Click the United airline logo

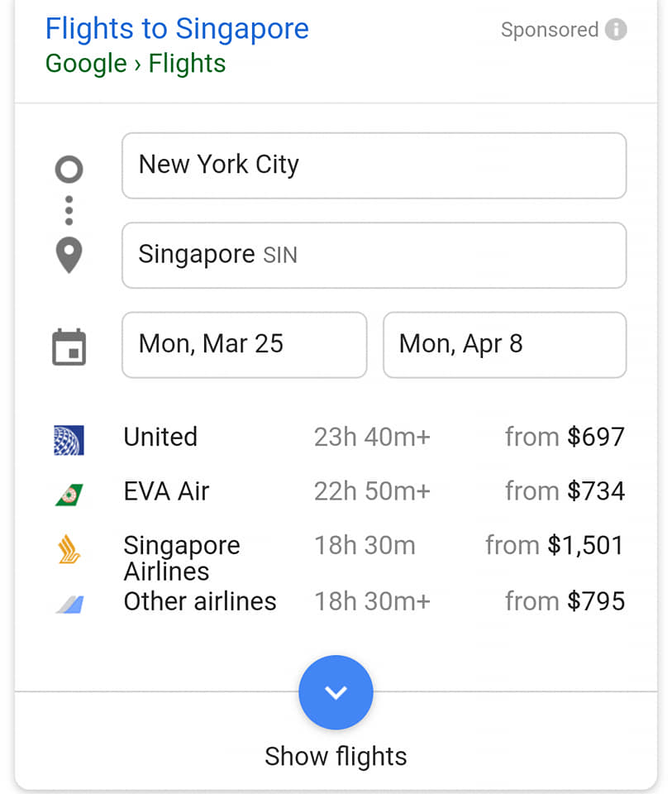(x=69, y=439)
